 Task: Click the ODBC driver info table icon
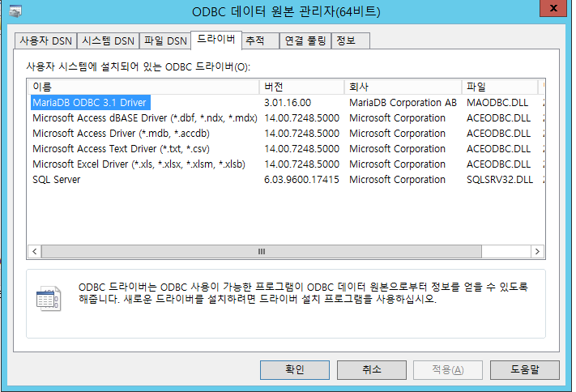coord(49,298)
